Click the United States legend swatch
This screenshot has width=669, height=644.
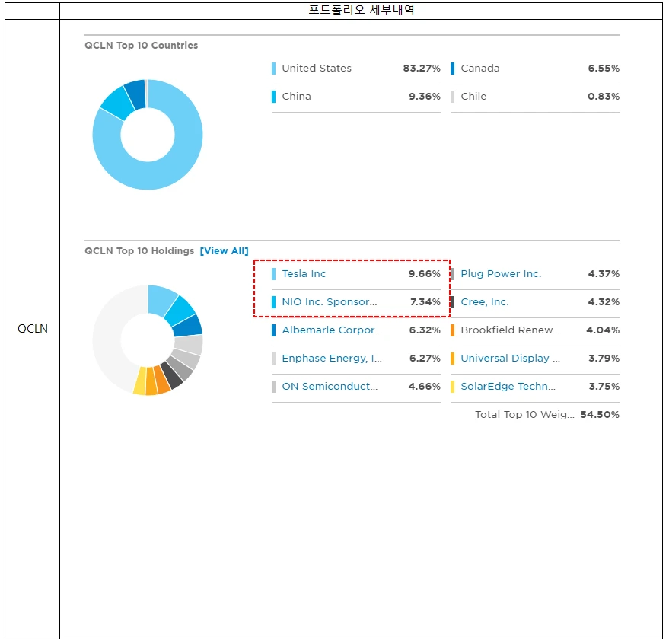tap(273, 69)
